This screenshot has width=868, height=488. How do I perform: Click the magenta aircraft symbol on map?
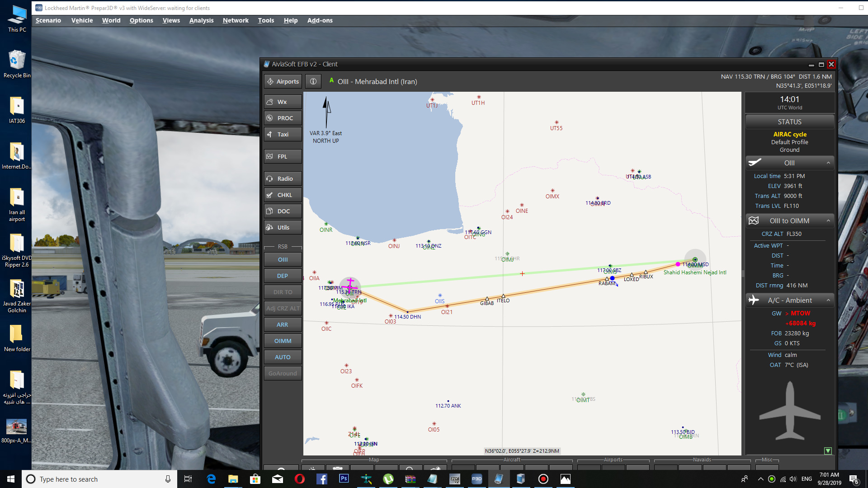[x=350, y=286]
